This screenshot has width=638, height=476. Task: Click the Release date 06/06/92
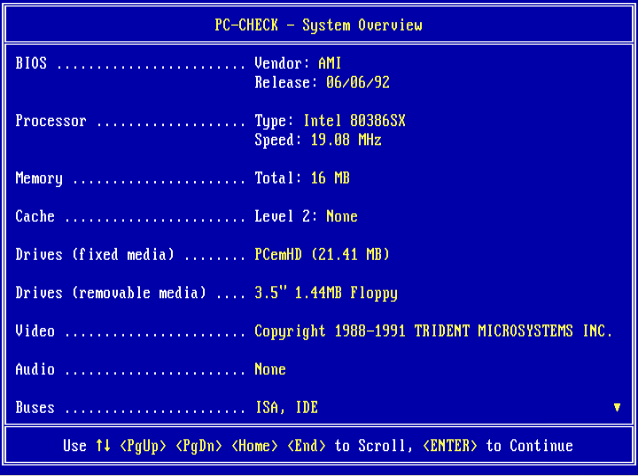(x=358, y=83)
